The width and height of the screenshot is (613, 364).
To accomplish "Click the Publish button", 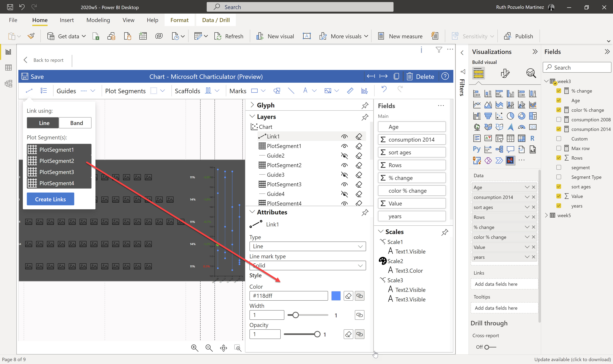I will [x=519, y=36].
